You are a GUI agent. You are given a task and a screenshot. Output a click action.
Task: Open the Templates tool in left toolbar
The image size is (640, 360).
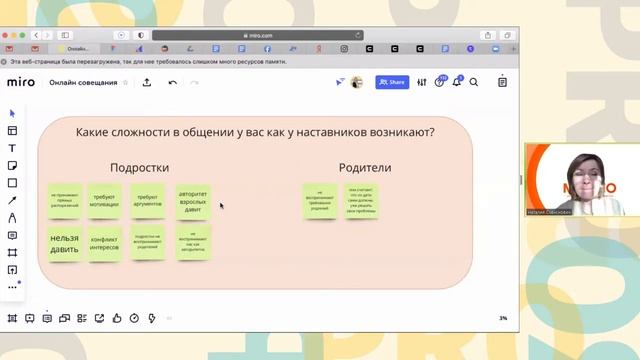point(12,131)
